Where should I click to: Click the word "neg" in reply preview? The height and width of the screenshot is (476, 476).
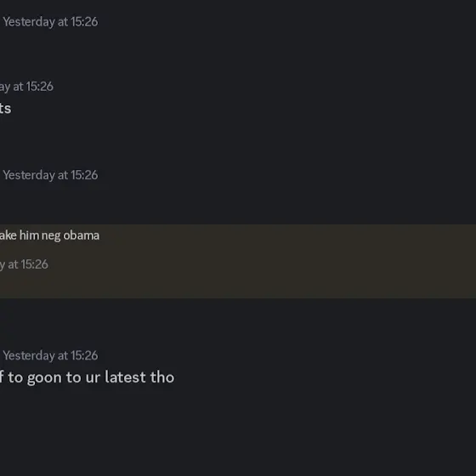(x=51, y=236)
